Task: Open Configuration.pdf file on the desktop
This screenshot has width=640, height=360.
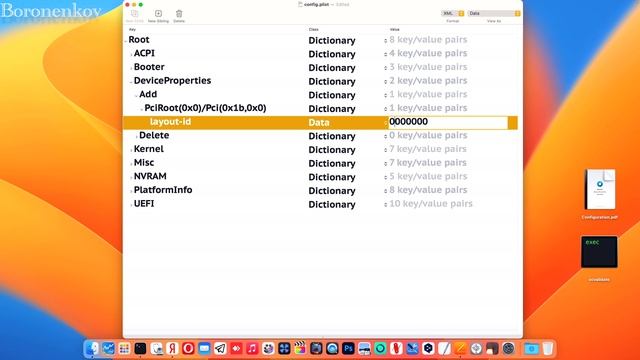Action: pos(600,189)
